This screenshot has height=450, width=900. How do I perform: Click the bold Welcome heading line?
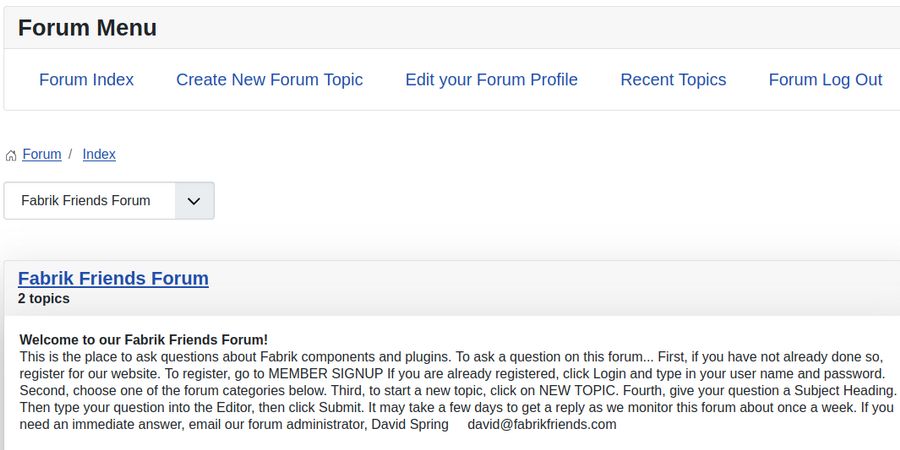(x=143, y=340)
